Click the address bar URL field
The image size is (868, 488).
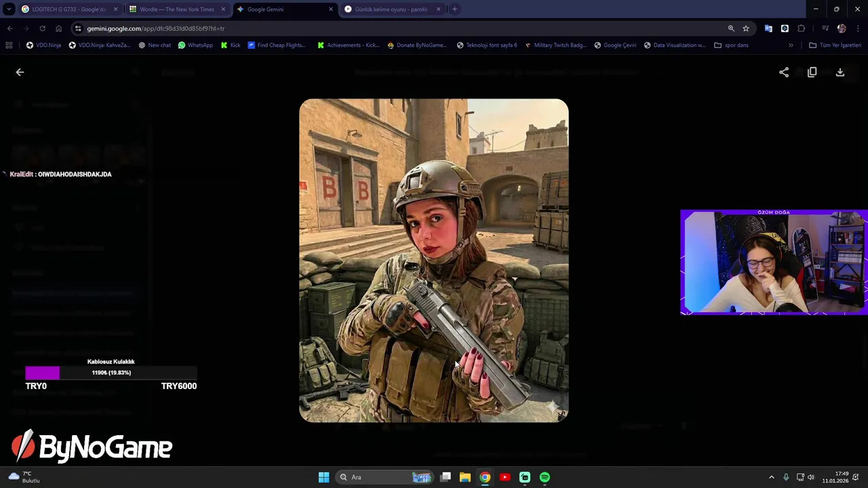point(400,28)
